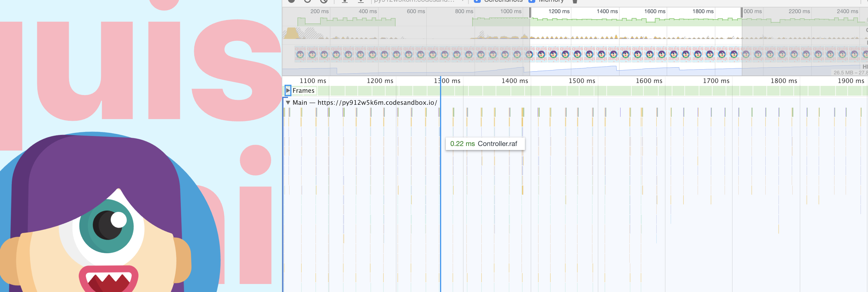Uncheck the Memory checkbox
Screen dimensions: 868x292
(x=532, y=1)
